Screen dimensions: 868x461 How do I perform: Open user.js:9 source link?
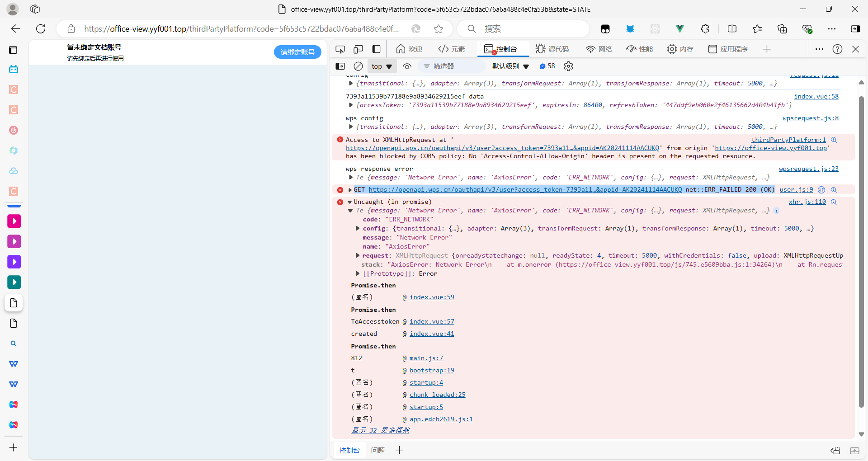coord(797,189)
